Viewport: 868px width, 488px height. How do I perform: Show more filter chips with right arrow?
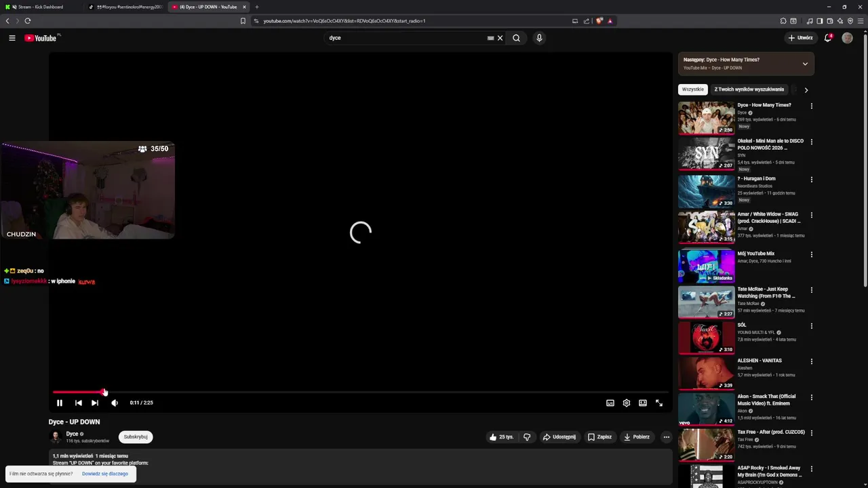coord(806,89)
